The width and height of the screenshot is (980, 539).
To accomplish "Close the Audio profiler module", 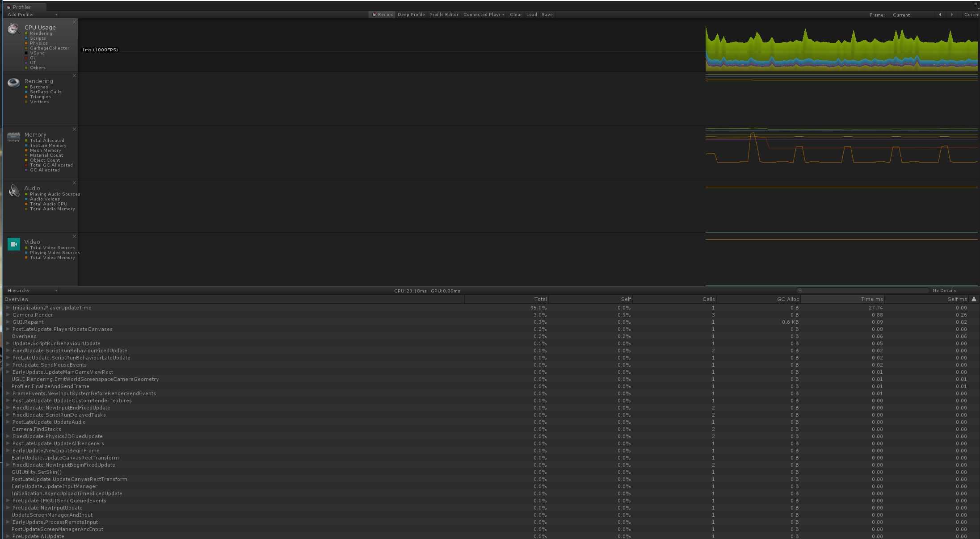I will coord(74,183).
